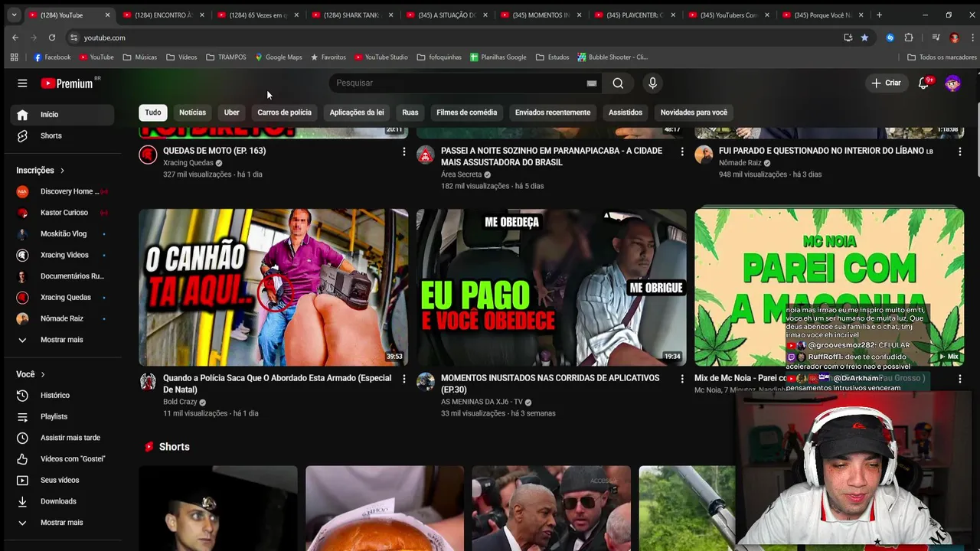
Task: Open the Facebook bookmark
Action: [52, 57]
